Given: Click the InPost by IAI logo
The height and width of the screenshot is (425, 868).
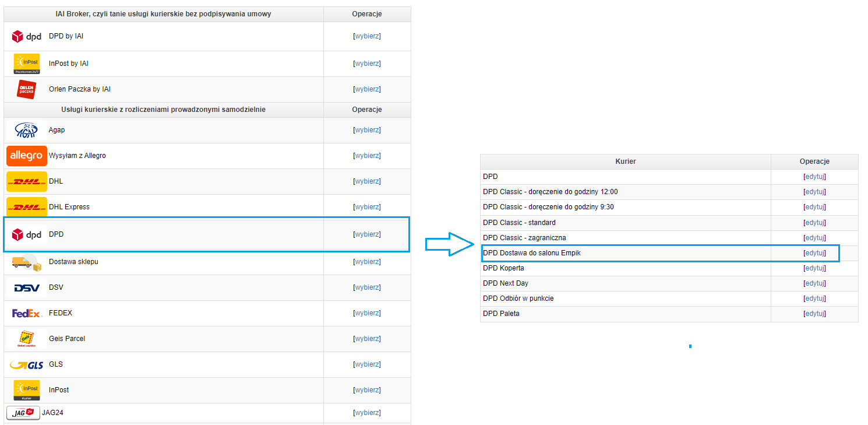Looking at the screenshot, I should [x=26, y=64].
